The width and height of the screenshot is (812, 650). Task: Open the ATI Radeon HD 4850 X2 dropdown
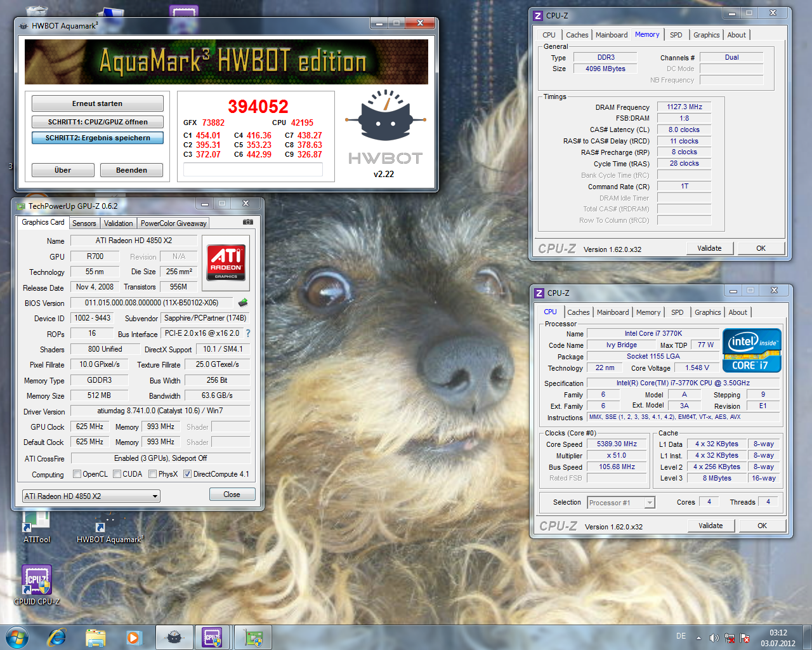tap(91, 496)
